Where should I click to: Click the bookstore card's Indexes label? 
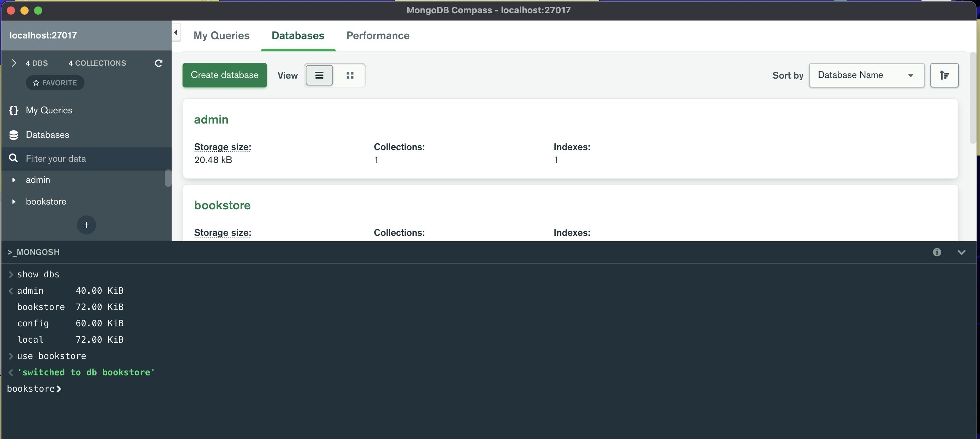coord(572,233)
